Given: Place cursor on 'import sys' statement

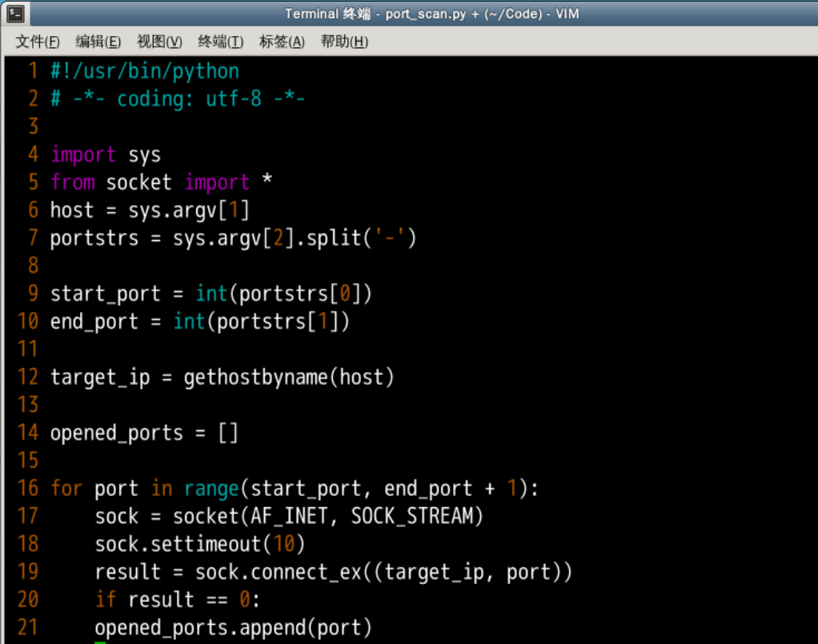Looking at the screenshot, I should 106,154.
